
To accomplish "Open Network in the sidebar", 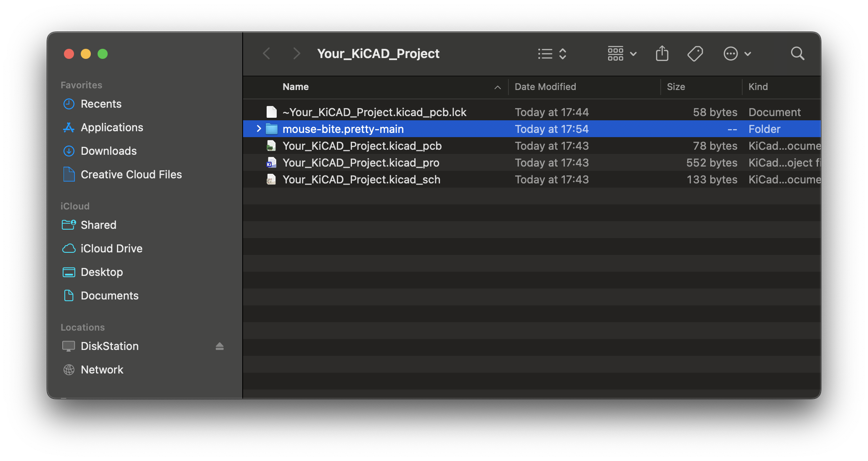I will pos(102,370).
